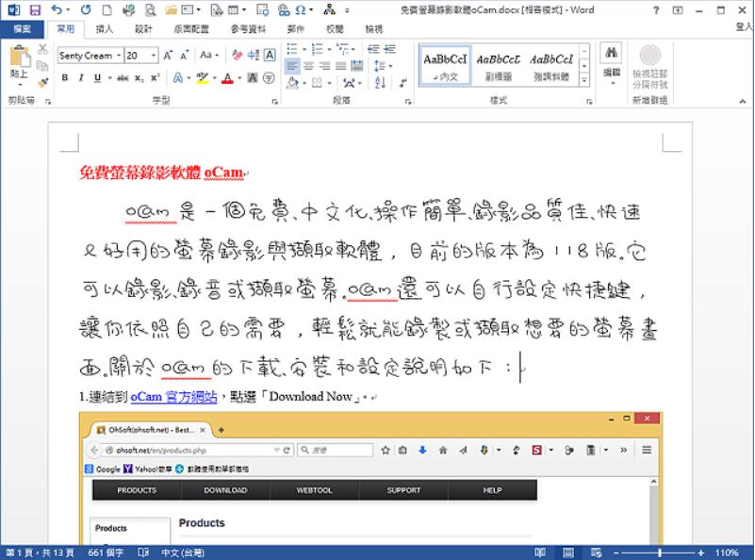The image size is (755, 560).
Task: Toggle Italic formatting
Action: click(x=81, y=78)
